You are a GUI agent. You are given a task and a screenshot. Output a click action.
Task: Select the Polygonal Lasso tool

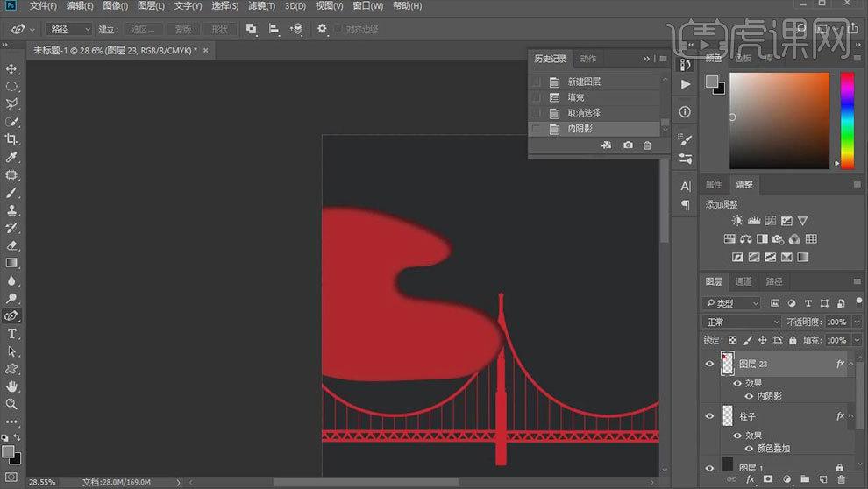click(11, 104)
